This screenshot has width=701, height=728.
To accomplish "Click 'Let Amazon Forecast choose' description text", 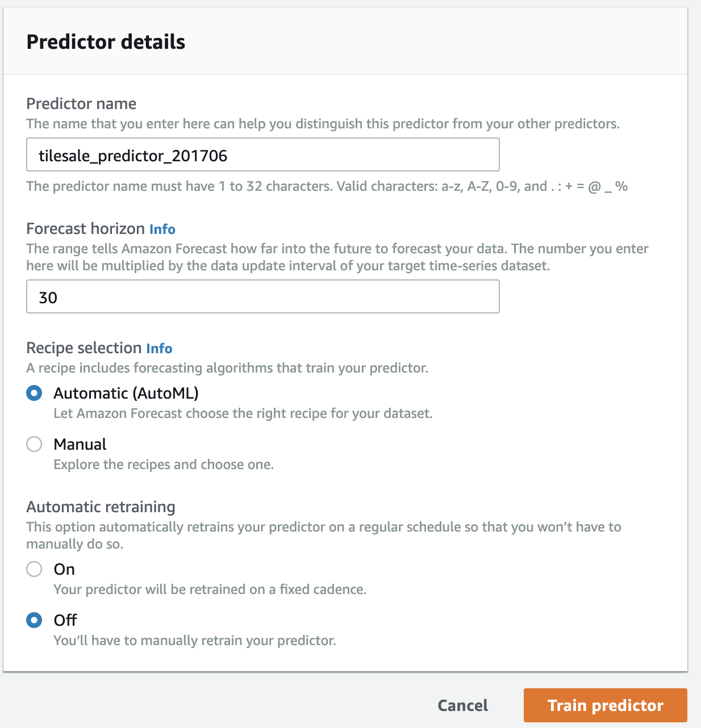I will [243, 413].
